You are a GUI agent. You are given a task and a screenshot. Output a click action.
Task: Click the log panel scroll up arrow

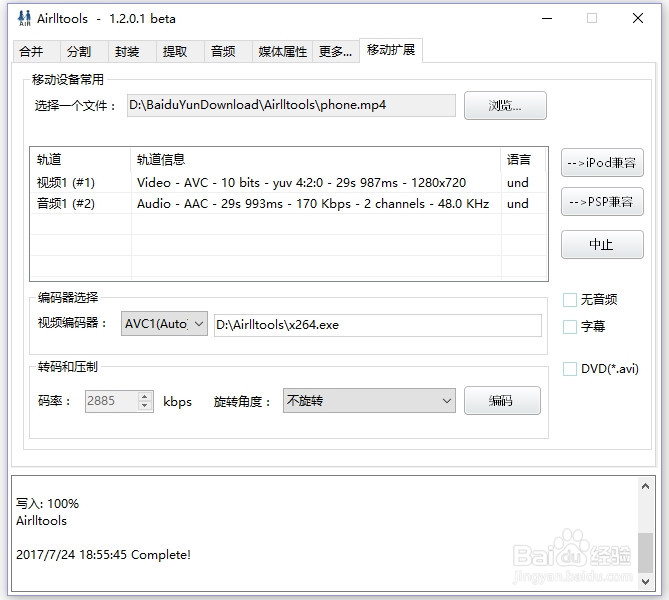645,486
